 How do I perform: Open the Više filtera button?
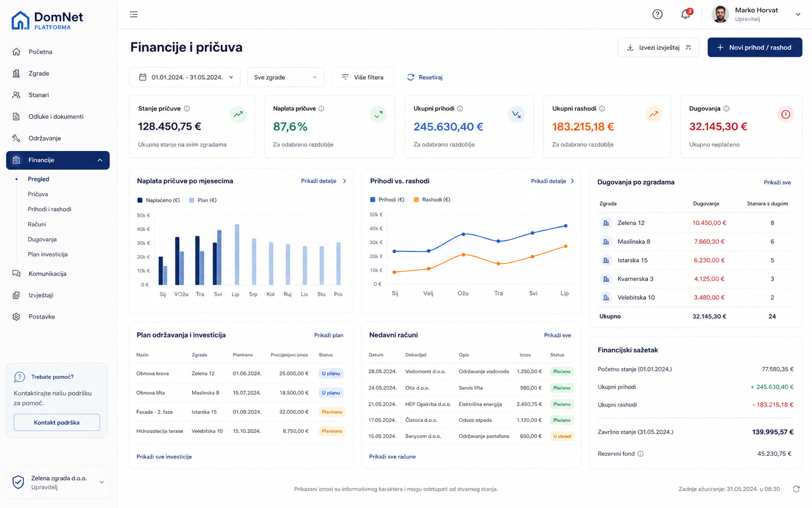[362, 77]
